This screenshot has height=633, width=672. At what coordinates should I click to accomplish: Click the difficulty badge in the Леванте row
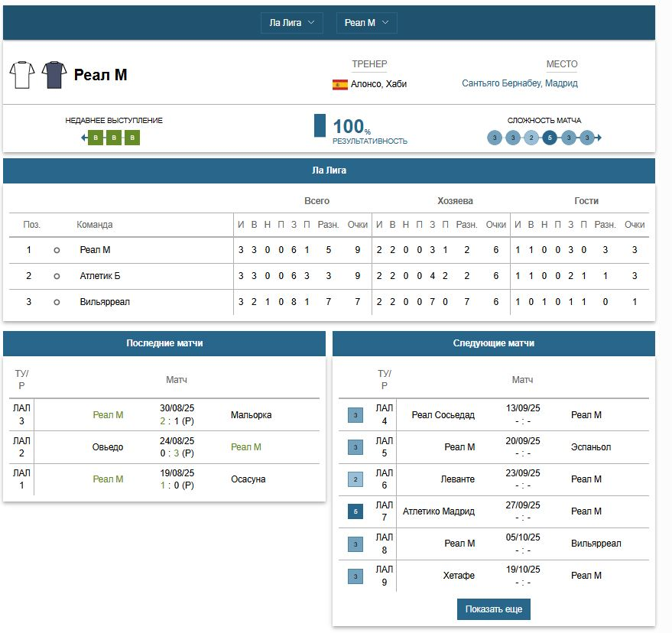click(x=355, y=479)
